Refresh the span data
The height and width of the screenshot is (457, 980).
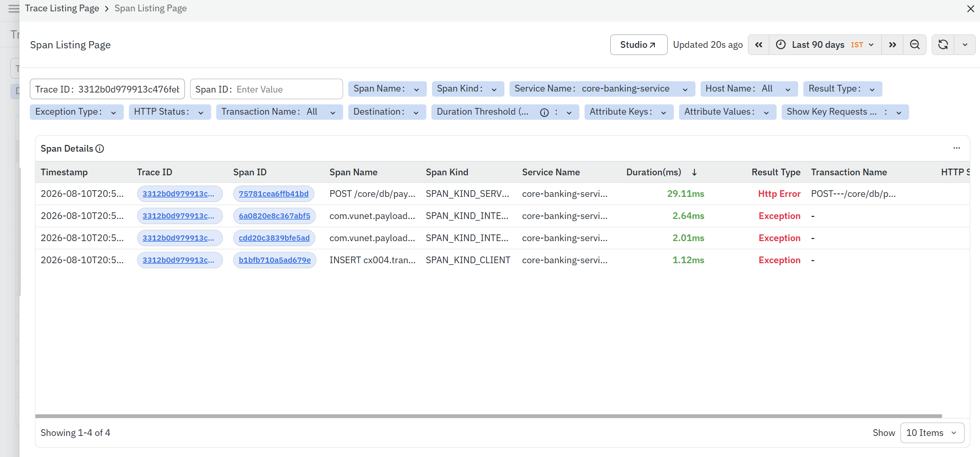[x=943, y=45]
